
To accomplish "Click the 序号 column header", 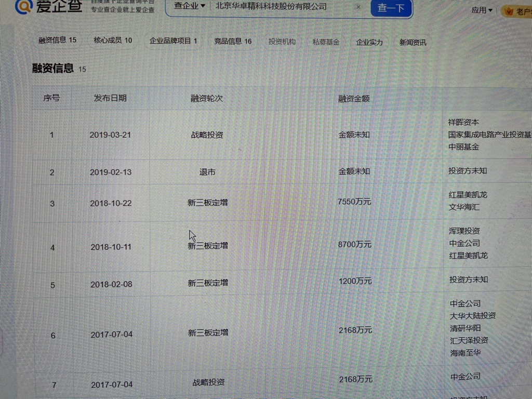I will coord(51,98).
